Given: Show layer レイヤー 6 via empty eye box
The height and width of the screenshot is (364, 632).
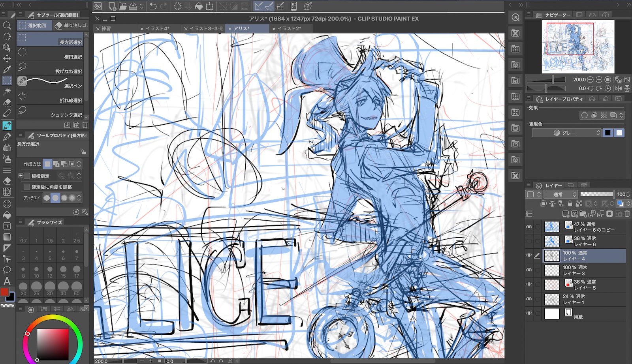Looking at the screenshot, I should 529,241.
